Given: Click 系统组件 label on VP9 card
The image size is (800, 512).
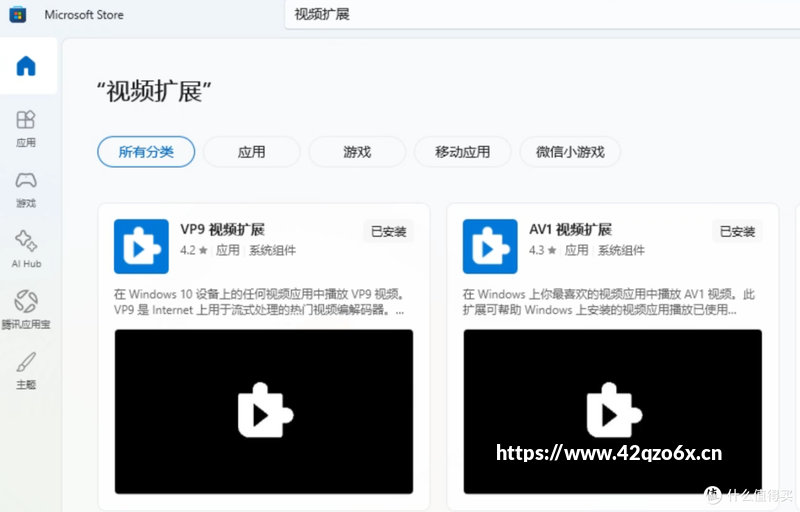Looking at the screenshot, I should point(272,250).
